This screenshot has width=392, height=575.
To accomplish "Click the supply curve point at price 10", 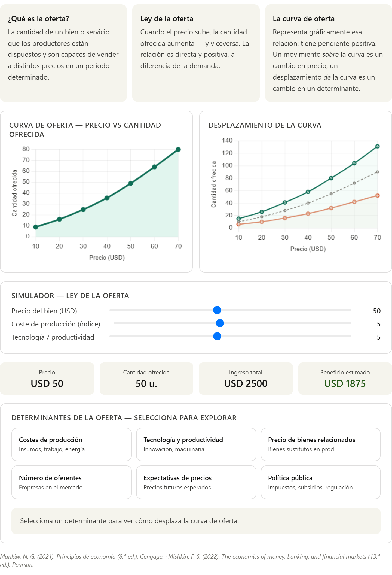I will coord(36,227).
